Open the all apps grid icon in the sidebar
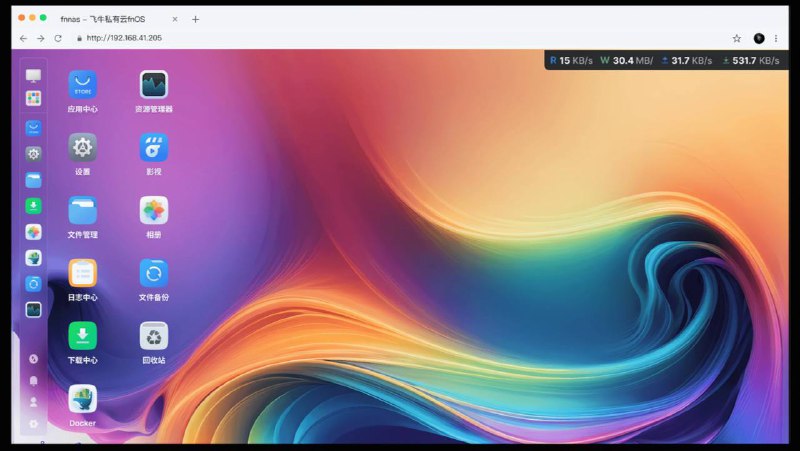Image resolution: width=800 pixels, height=451 pixels. click(34, 98)
